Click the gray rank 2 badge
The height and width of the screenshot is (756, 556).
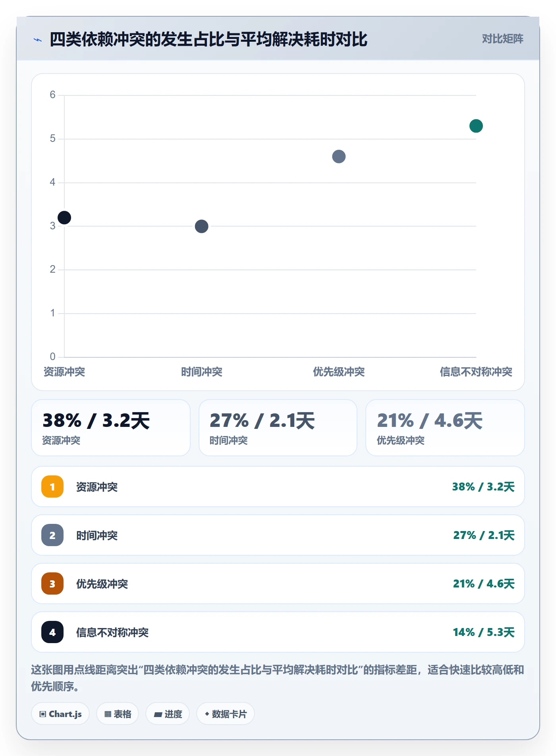coord(52,535)
